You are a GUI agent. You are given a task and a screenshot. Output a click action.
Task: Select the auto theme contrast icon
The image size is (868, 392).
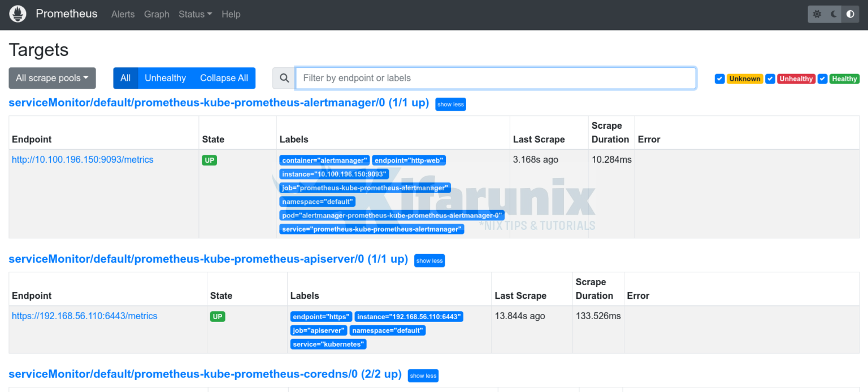pyautogui.click(x=850, y=14)
